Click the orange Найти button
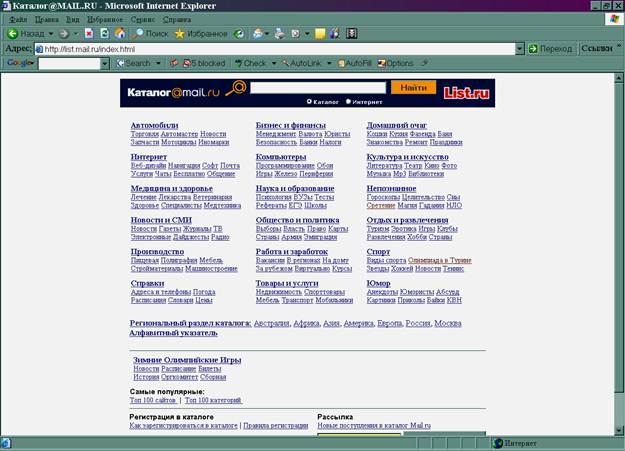 click(413, 87)
